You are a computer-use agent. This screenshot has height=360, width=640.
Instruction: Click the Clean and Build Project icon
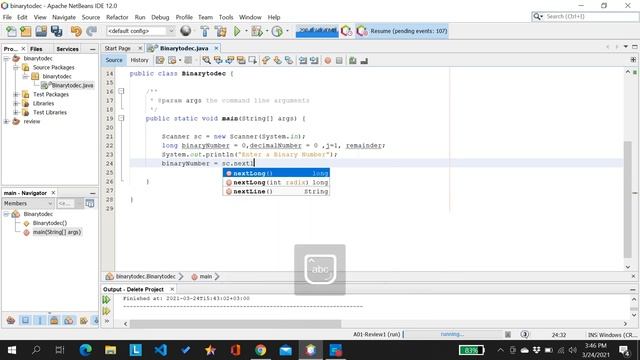(x=221, y=31)
